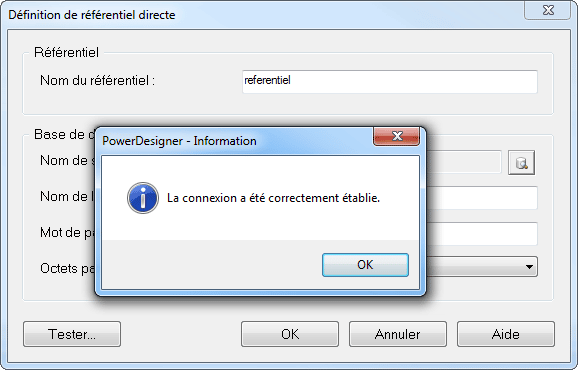Focus the Nom du référentiel input field
Image resolution: width=578 pixels, height=370 pixels.
tap(390, 81)
